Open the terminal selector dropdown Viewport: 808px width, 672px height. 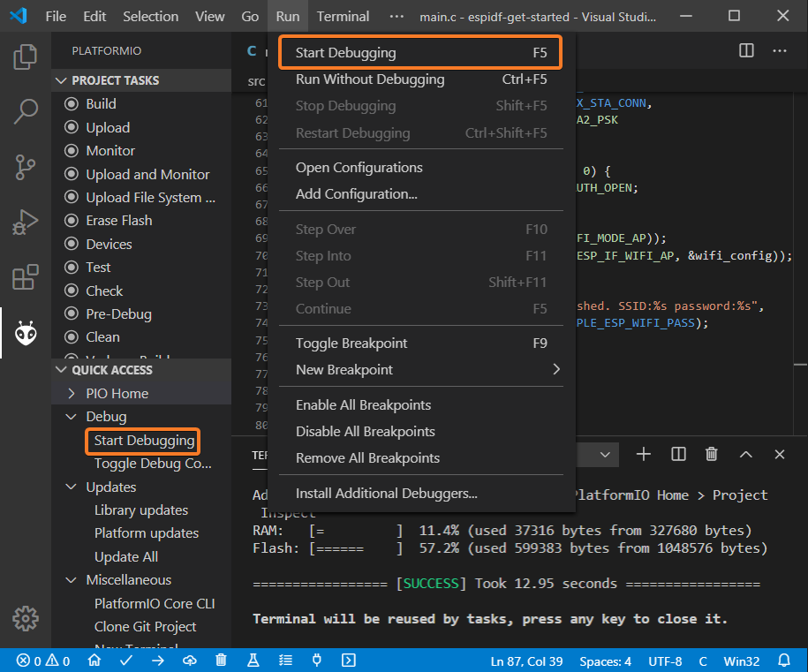(605, 455)
